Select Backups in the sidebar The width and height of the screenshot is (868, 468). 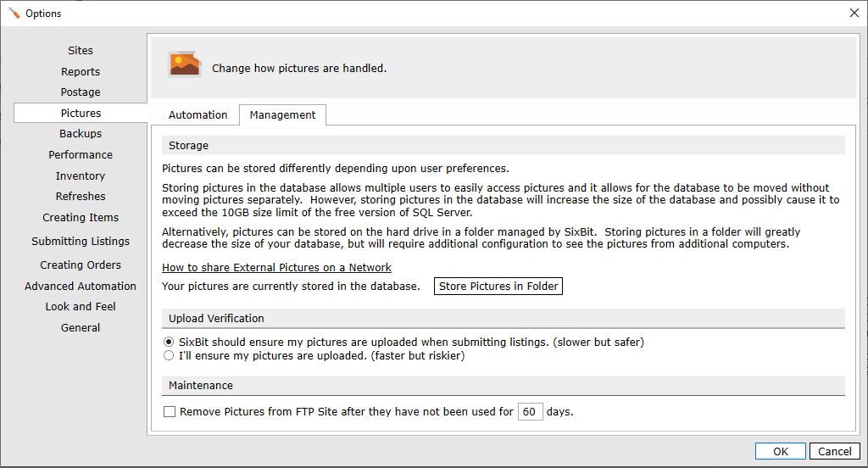tap(81, 133)
